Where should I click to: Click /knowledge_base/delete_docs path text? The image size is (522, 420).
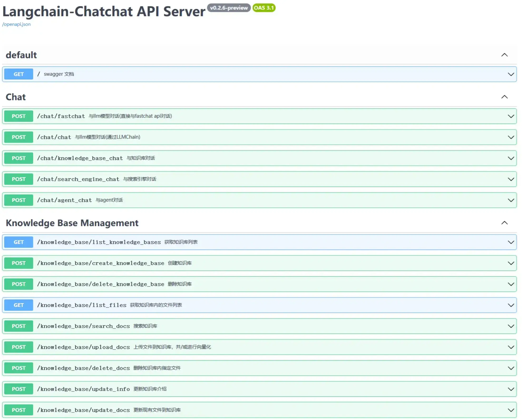[83, 368]
